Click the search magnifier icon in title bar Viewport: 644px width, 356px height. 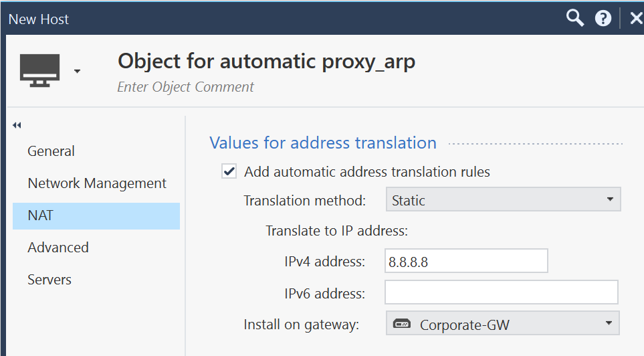coord(575,18)
